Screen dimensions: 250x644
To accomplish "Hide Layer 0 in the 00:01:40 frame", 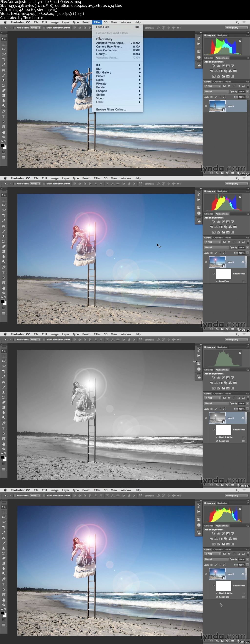I will [206, 262].
